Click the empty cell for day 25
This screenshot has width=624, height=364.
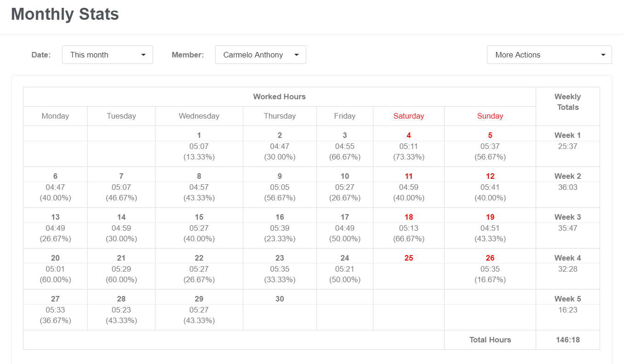coord(408,268)
